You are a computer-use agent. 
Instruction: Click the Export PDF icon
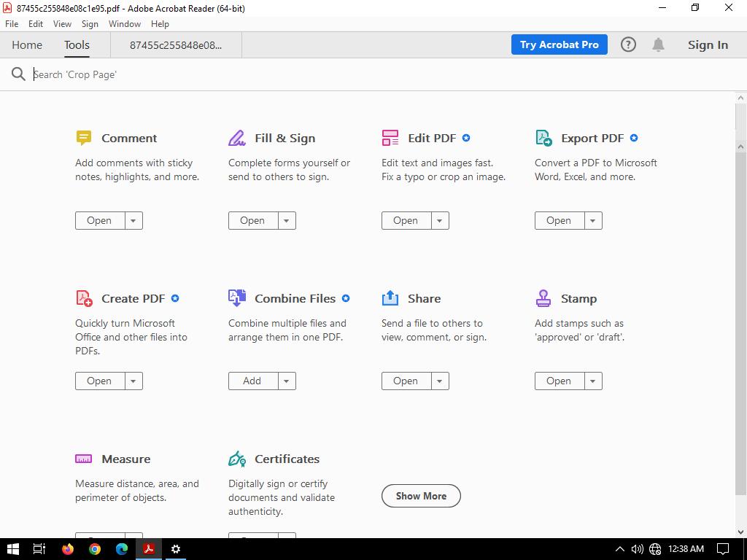543,138
